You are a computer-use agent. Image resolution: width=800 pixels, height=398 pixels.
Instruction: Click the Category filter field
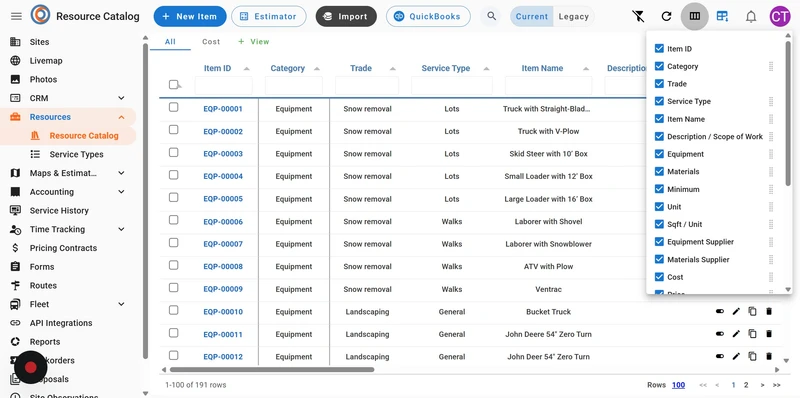coord(294,86)
